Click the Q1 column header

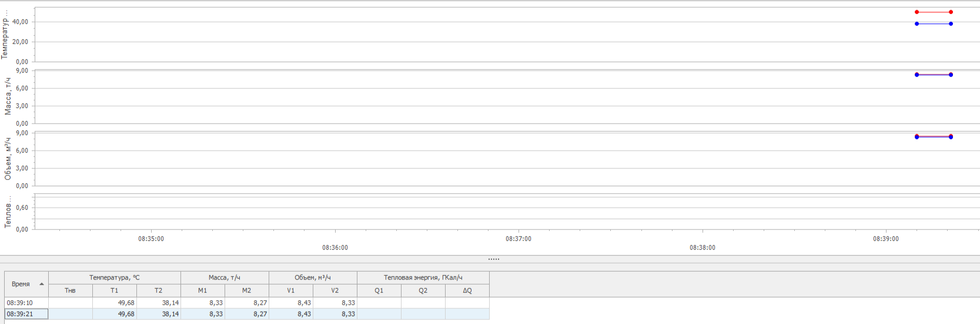(379, 290)
